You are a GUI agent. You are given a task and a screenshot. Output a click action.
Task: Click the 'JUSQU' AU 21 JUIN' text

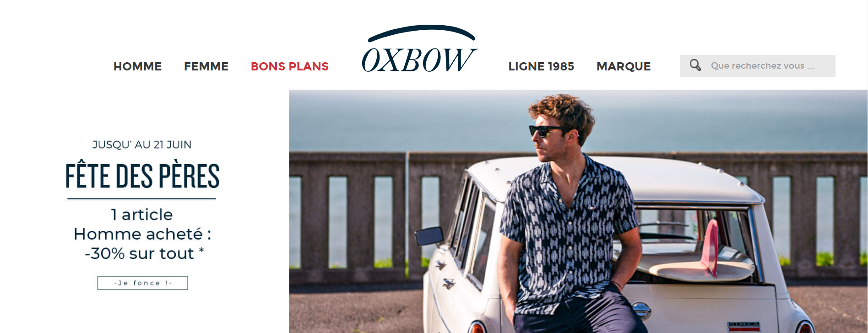tap(142, 145)
